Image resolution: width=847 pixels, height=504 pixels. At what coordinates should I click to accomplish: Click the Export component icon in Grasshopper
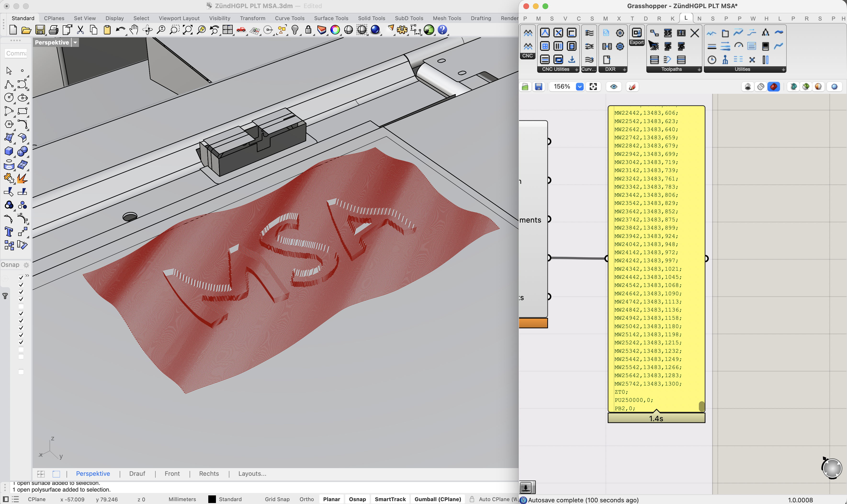pyautogui.click(x=636, y=33)
